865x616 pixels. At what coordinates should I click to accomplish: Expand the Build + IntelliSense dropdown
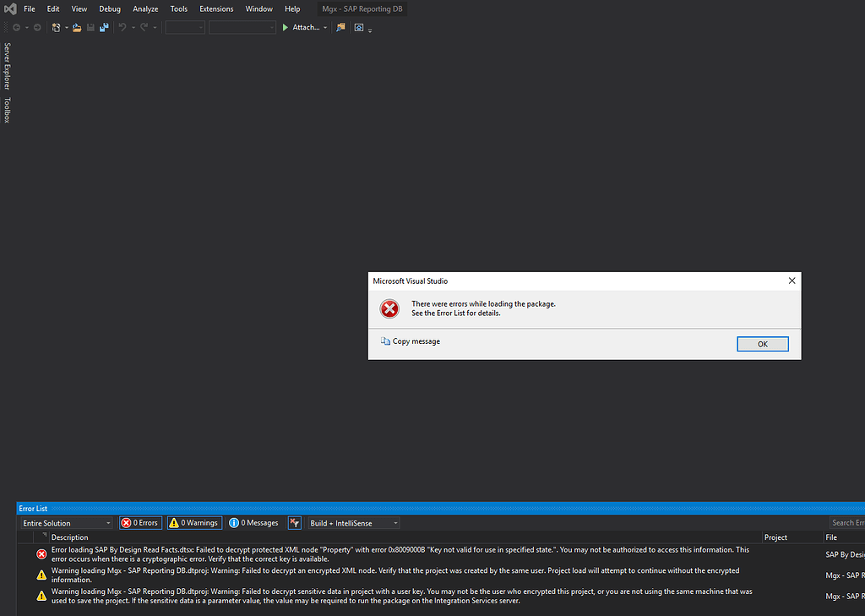click(x=352, y=523)
